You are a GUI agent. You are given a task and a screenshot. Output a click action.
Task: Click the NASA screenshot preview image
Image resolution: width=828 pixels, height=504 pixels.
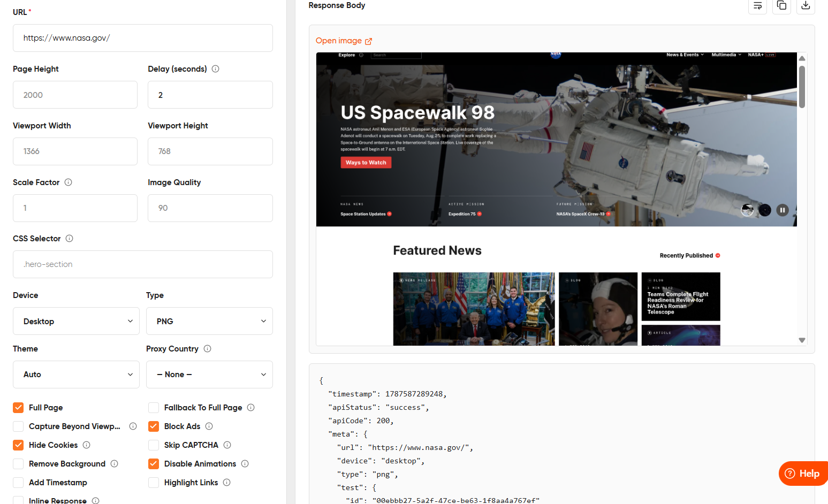pyautogui.click(x=556, y=199)
